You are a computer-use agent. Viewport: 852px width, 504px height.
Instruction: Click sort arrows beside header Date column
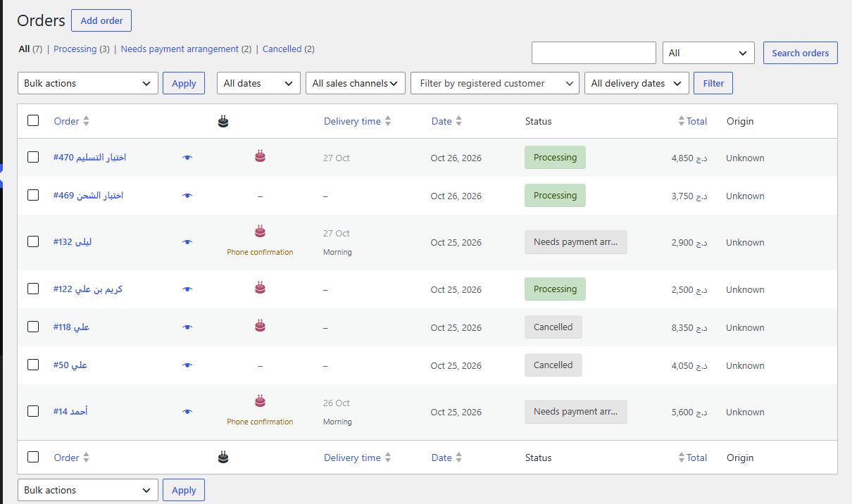(x=458, y=121)
